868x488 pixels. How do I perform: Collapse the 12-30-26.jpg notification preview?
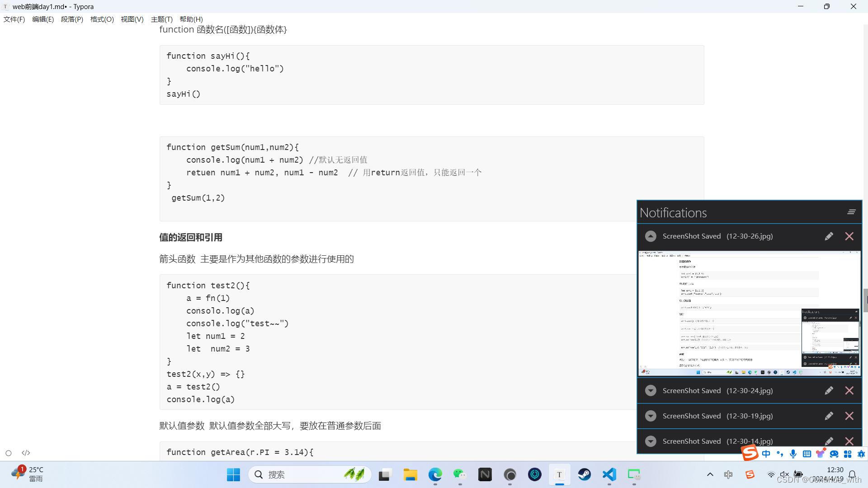pyautogui.click(x=651, y=236)
